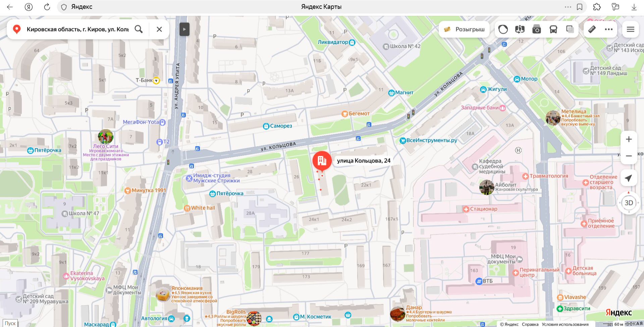The height and width of the screenshot is (327, 644).
Task: Open the map layers selector
Action: 570,29
